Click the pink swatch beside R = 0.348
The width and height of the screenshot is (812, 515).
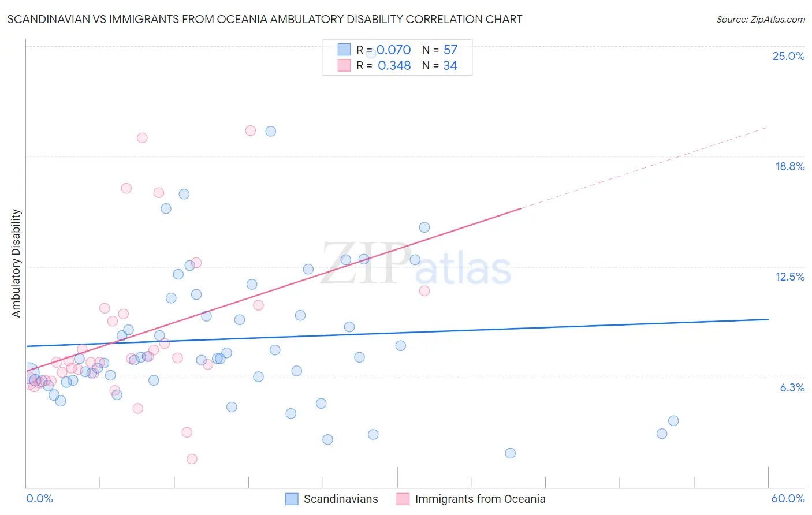(344, 65)
